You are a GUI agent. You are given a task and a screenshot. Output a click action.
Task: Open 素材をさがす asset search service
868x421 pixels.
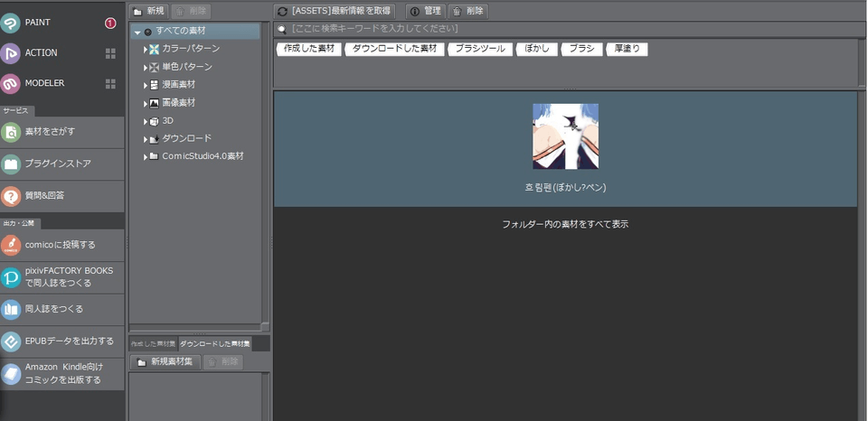tap(11, 132)
